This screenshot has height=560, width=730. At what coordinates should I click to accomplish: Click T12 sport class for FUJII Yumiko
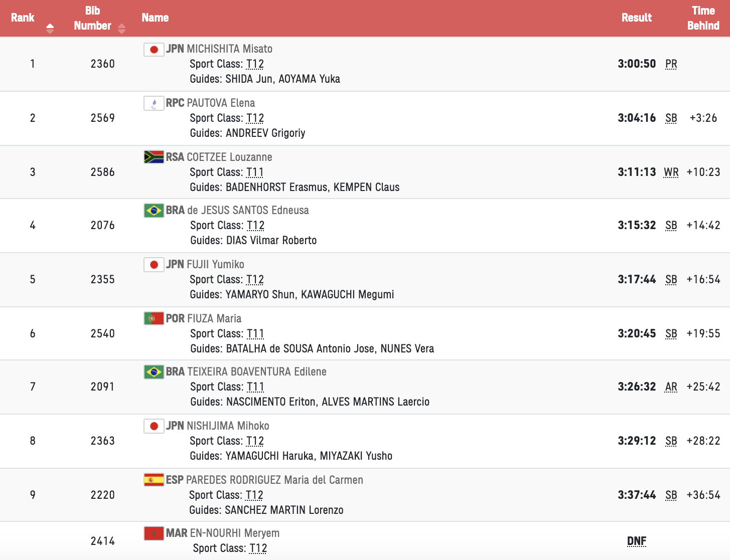(255, 280)
